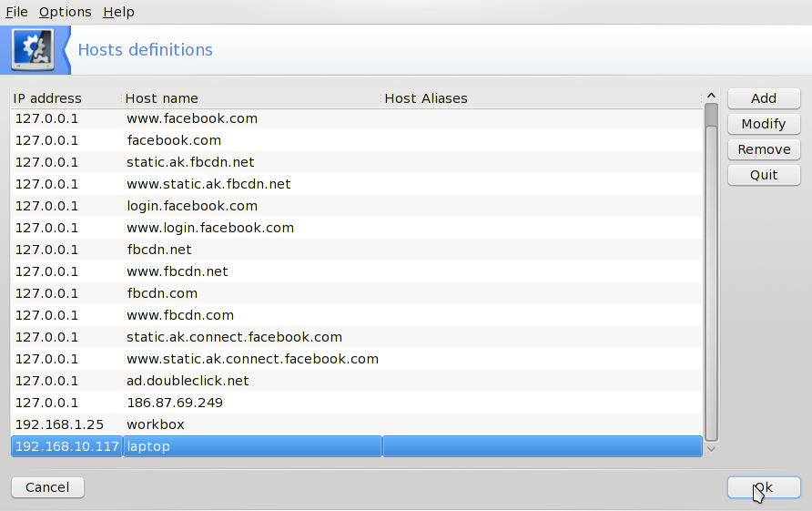Open the File menu
This screenshot has height=511, width=812.
16,12
